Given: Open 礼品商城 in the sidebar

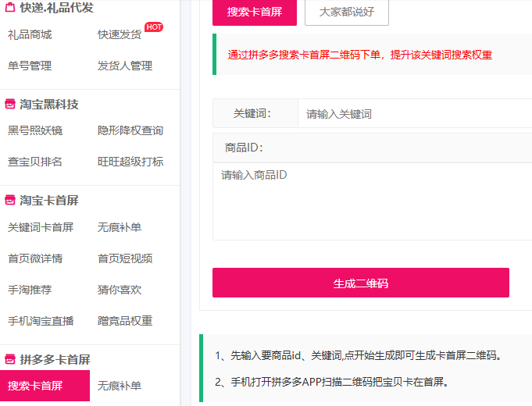Looking at the screenshot, I should click(x=30, y=34).
